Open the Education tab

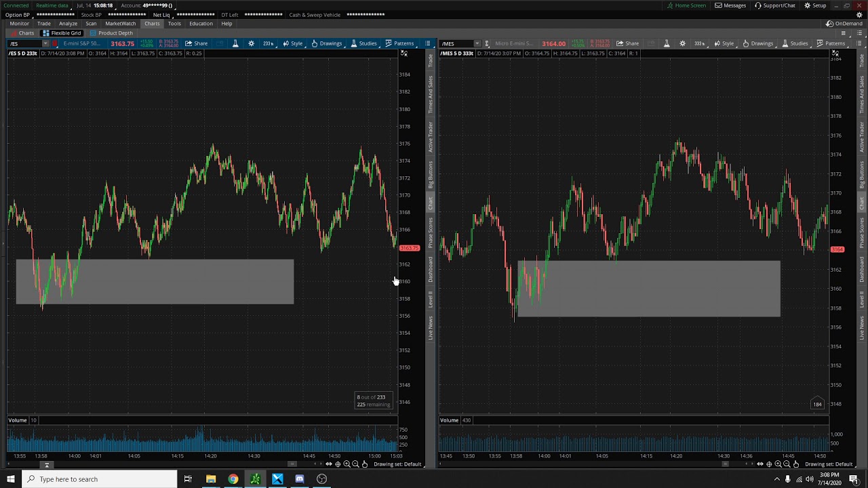click(201, 24)
